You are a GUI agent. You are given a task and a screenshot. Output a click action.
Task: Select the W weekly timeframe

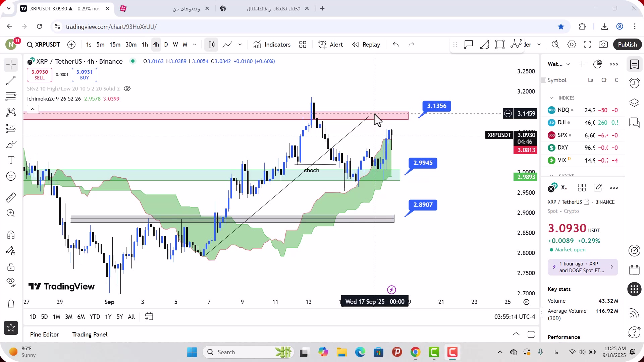[175, 45]
